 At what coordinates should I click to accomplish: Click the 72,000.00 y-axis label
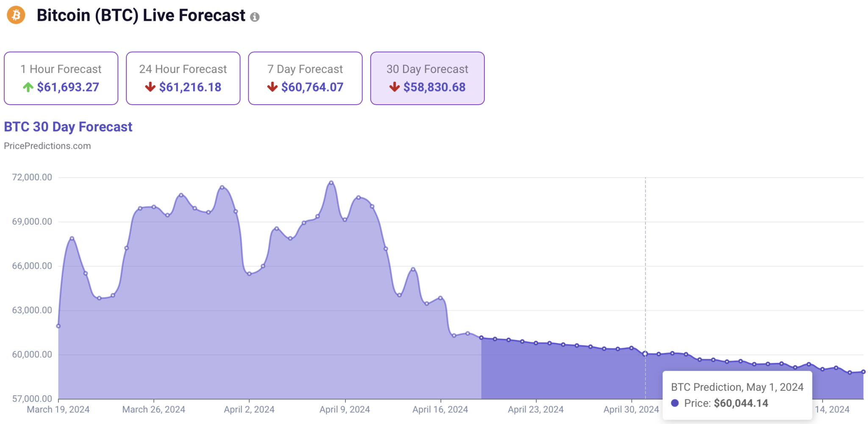click(32, 177)
